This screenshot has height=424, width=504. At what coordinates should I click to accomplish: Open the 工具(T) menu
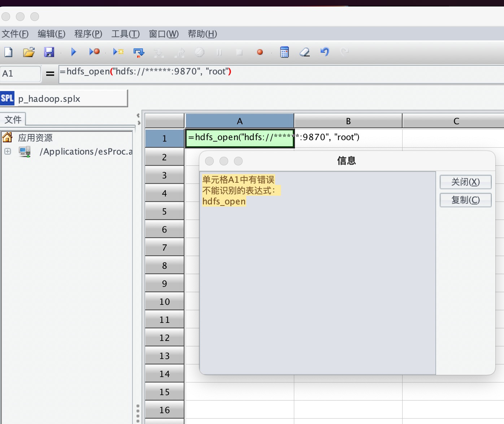point(126,34)
